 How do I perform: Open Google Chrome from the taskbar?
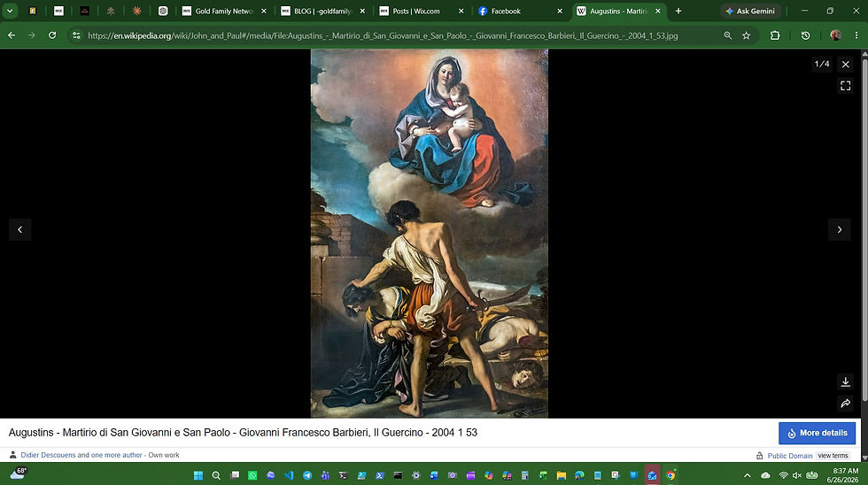click(670, 475)
